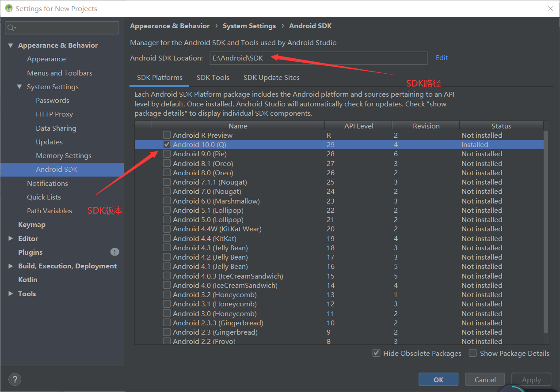This screenshot has width=560, height=392.
Task: Click the Android 3.2 (Honeycomb) row name
Action: [x=215, y=294]
